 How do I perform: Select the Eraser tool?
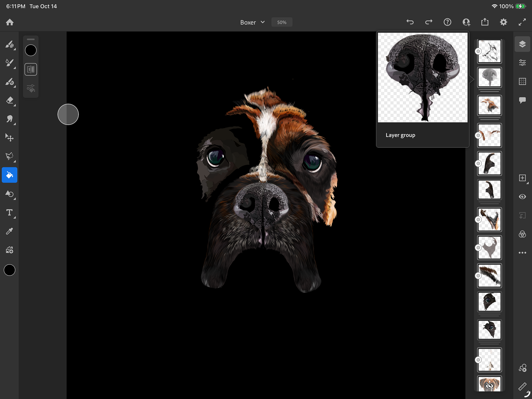click(10, 100)
